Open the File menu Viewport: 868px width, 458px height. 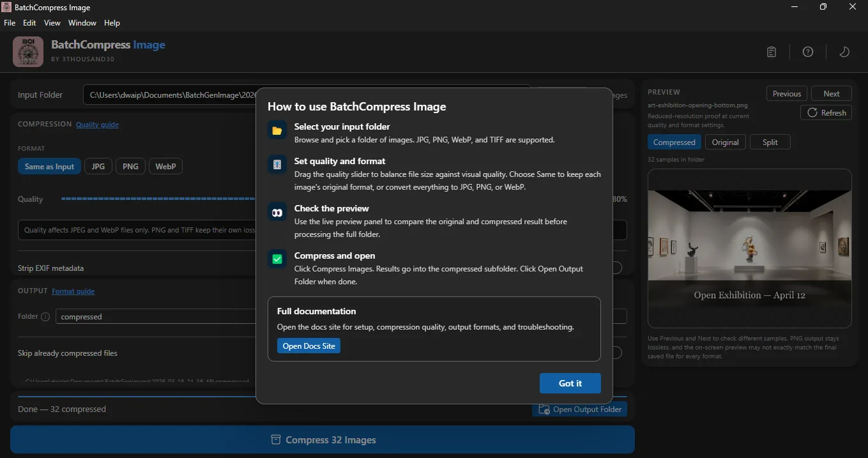click(10, 23)
